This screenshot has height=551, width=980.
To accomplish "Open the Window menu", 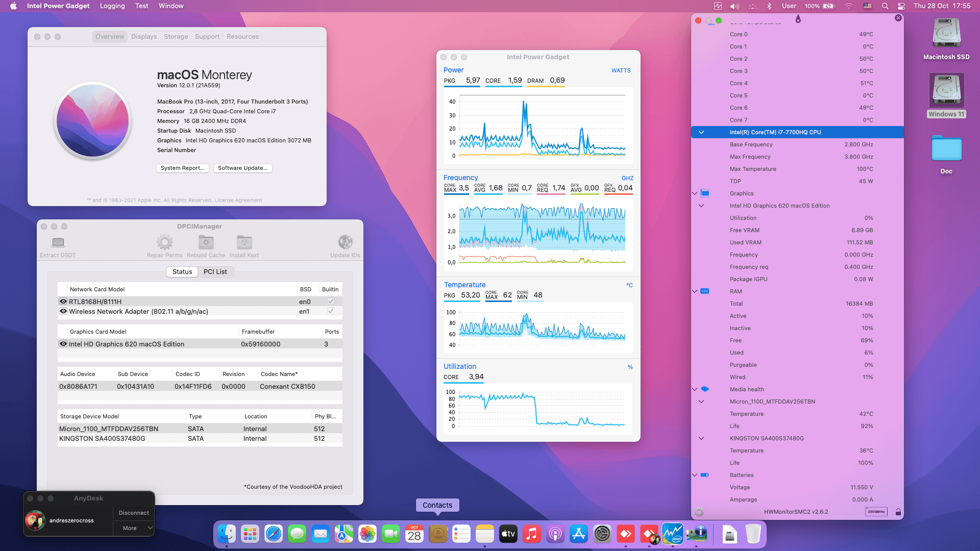I will [171, 6].
